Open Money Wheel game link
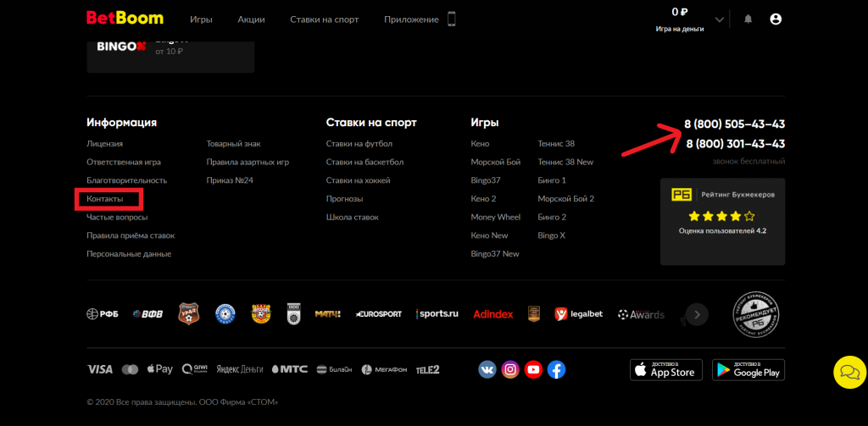868x426 pixels. (x=495, y=218)
